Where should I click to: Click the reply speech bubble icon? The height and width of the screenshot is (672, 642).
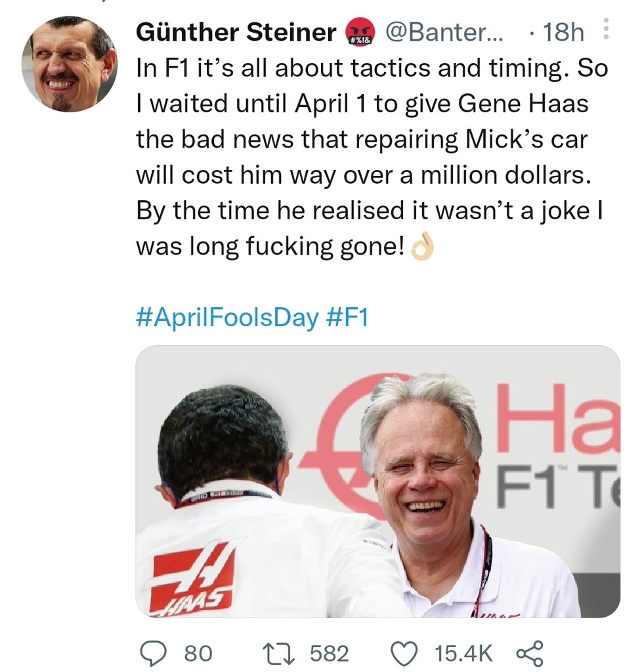[156, 653]
